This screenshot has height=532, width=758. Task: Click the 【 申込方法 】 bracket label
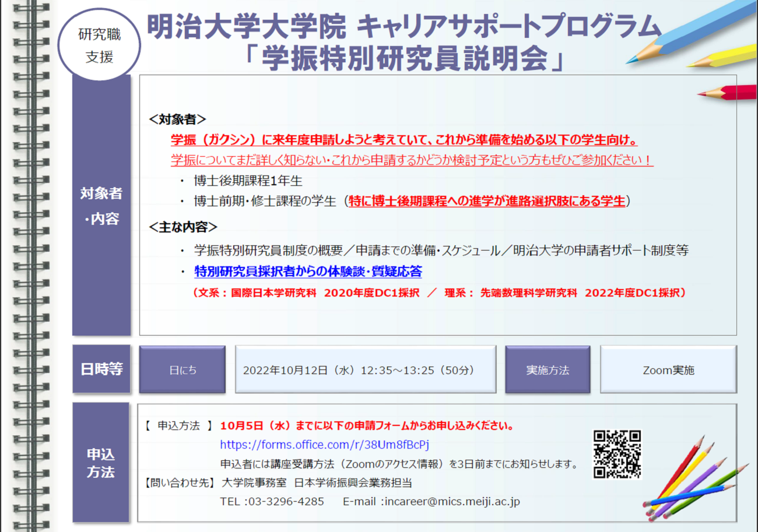click(178, 426)
